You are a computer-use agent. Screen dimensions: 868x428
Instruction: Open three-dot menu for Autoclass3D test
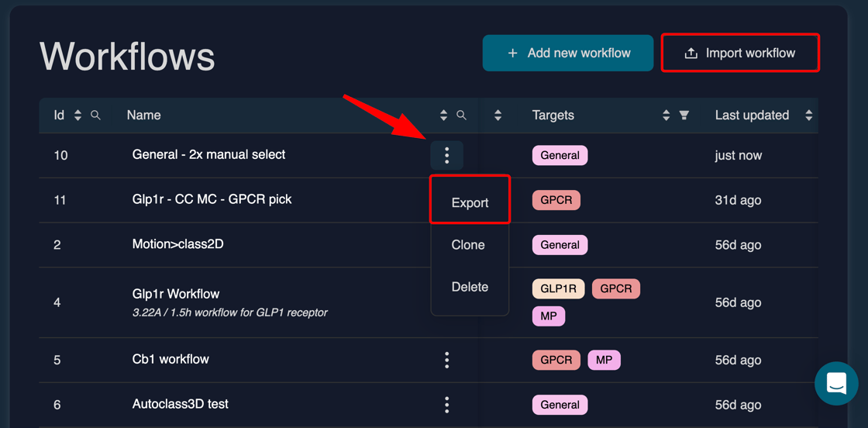[x=446, y=405]
